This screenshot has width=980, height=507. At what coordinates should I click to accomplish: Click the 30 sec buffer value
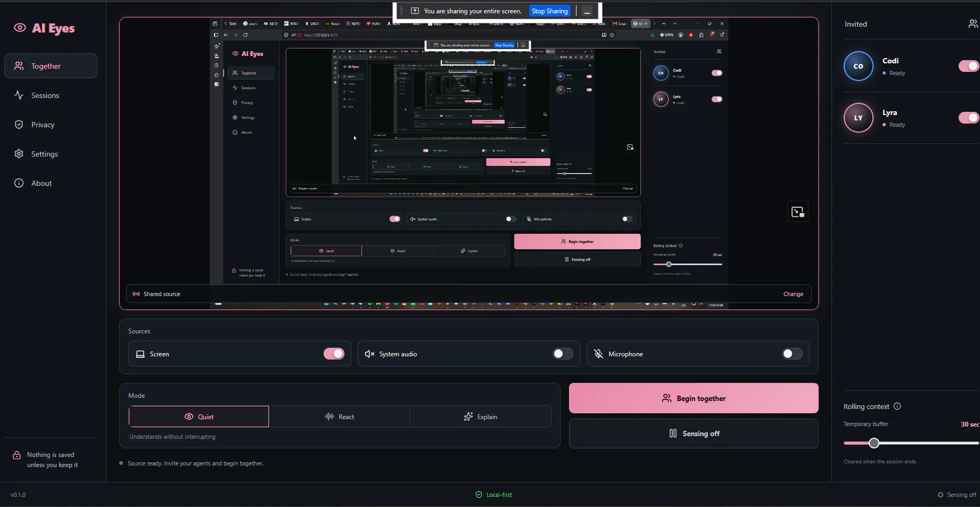(x=969, y=424)
